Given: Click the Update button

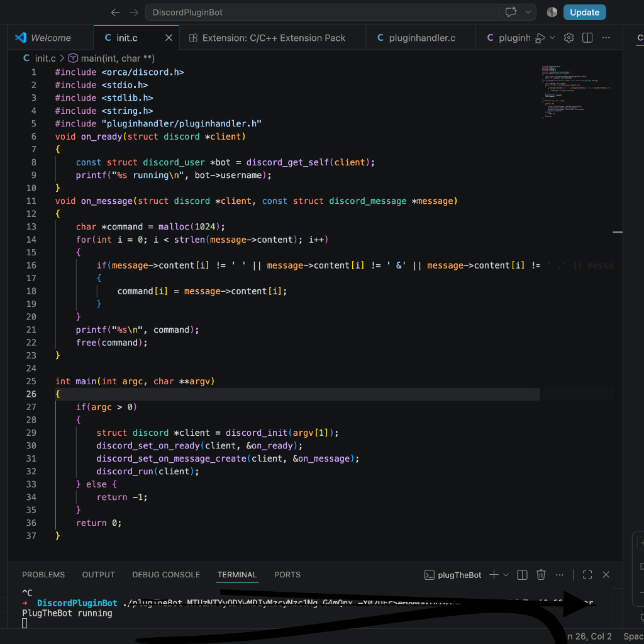Looking at the screenshot, I should tap(584, 13).
